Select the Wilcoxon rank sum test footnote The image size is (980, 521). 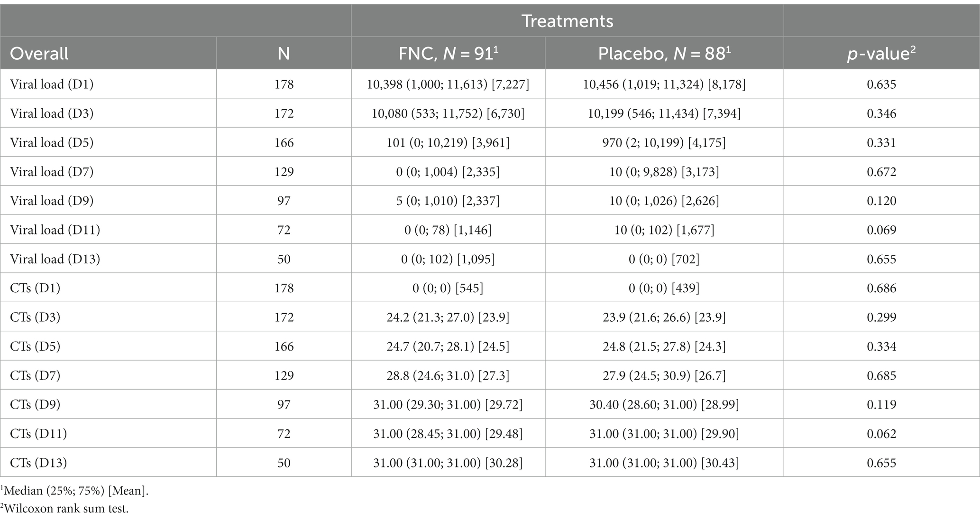64,509
